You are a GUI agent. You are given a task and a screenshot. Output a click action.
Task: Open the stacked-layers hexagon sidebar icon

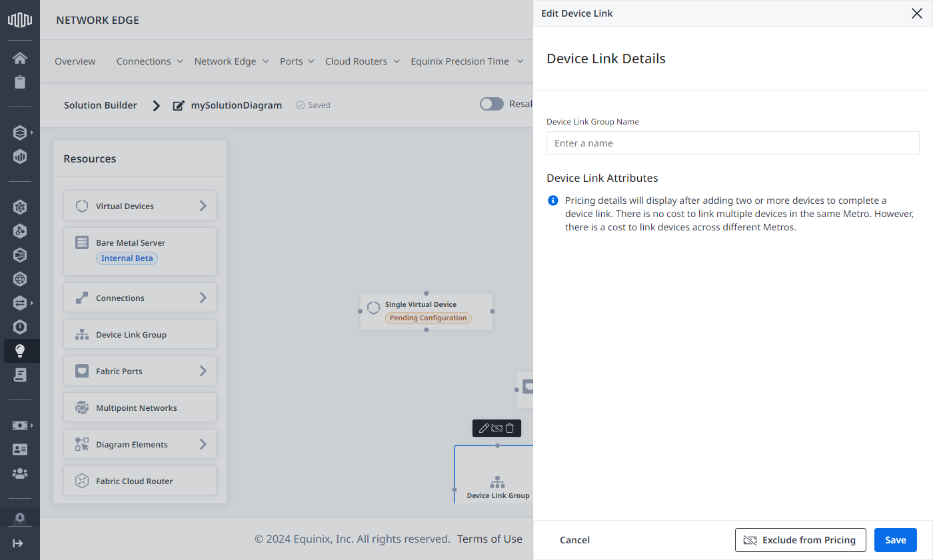20,133
